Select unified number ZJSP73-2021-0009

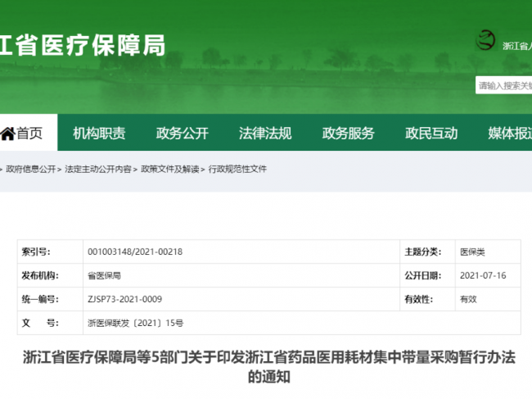125,299
